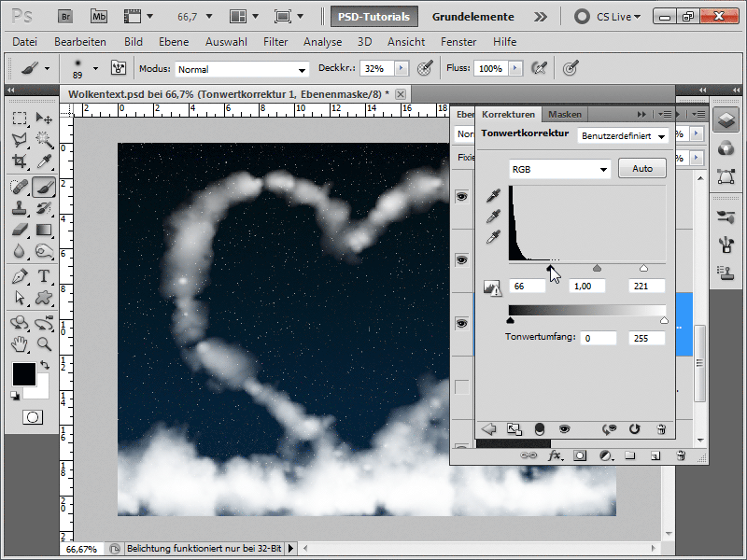This screenshot has height=560, width=747.
Task: Toggle tablet pressure for opacity
Action: [425, 68]
